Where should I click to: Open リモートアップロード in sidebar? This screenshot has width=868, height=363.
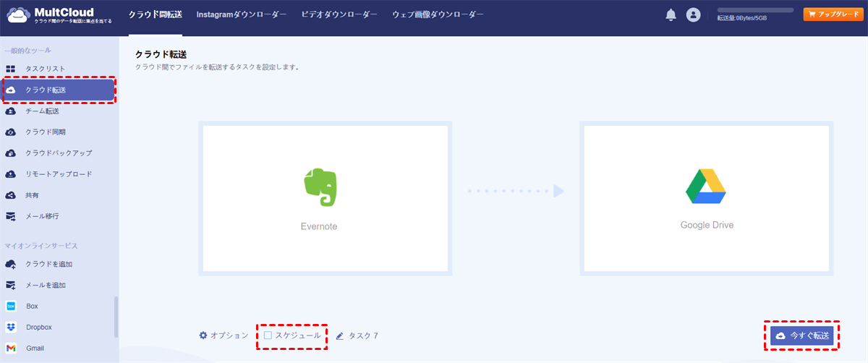[59, 174]
